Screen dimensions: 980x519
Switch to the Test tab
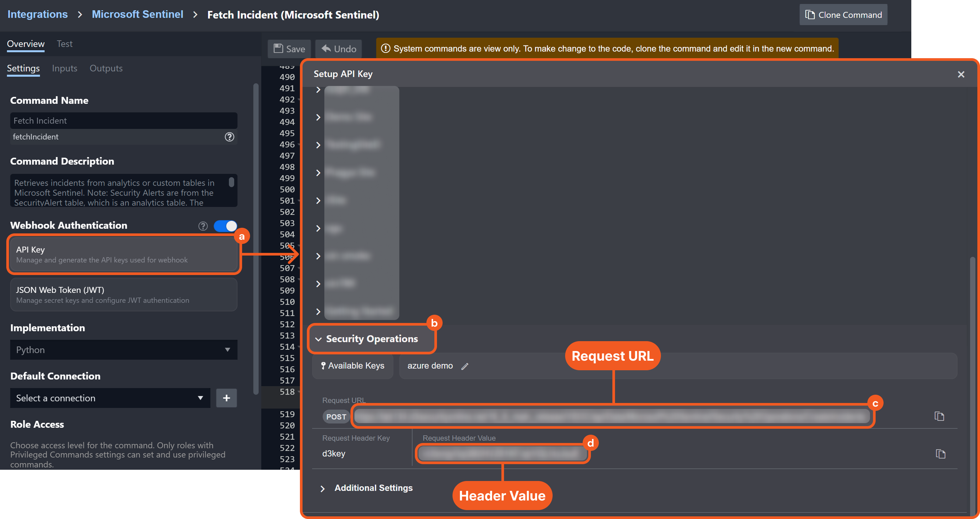coord(64,44)
